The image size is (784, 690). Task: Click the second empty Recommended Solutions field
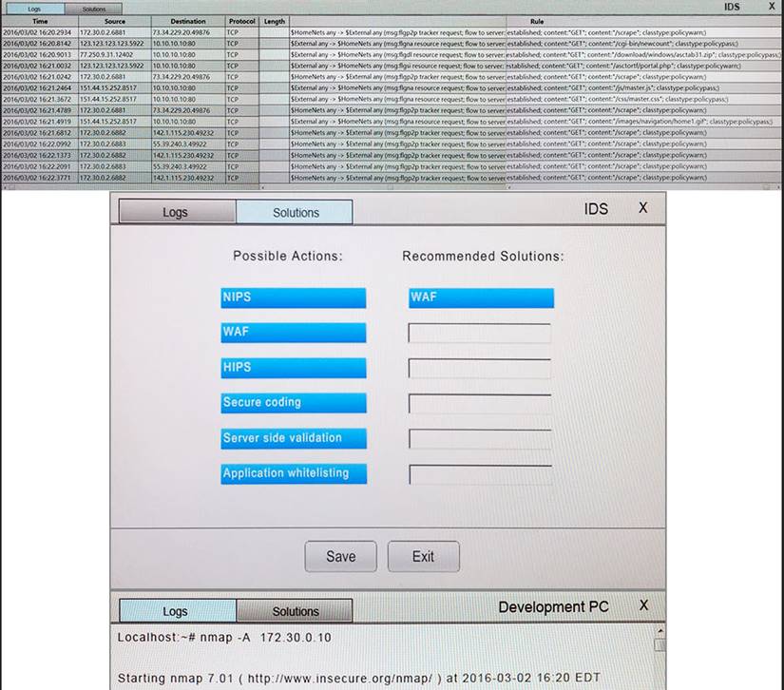tap(478, 368)
